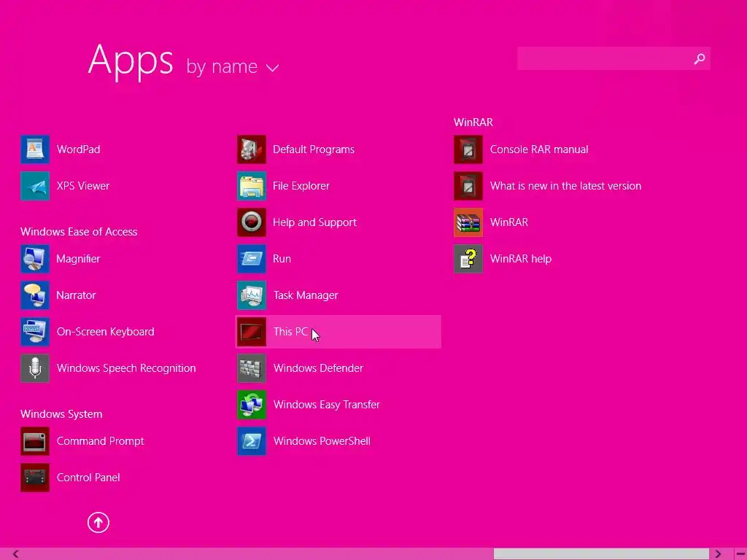This screenshot has width=747, height=560.
Task: Launch Windows Speech Recognition microphone icon
Action: [x=35, y=368]
